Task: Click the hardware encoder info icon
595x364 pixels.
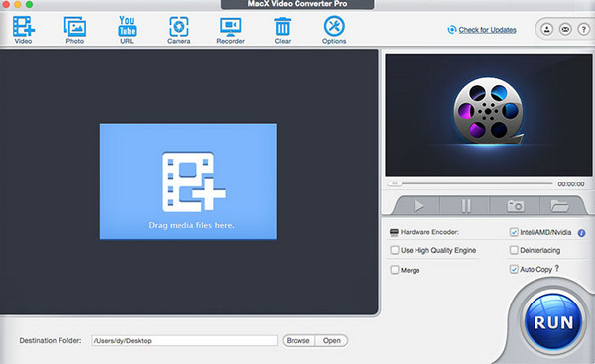Action: click(581, 233)
